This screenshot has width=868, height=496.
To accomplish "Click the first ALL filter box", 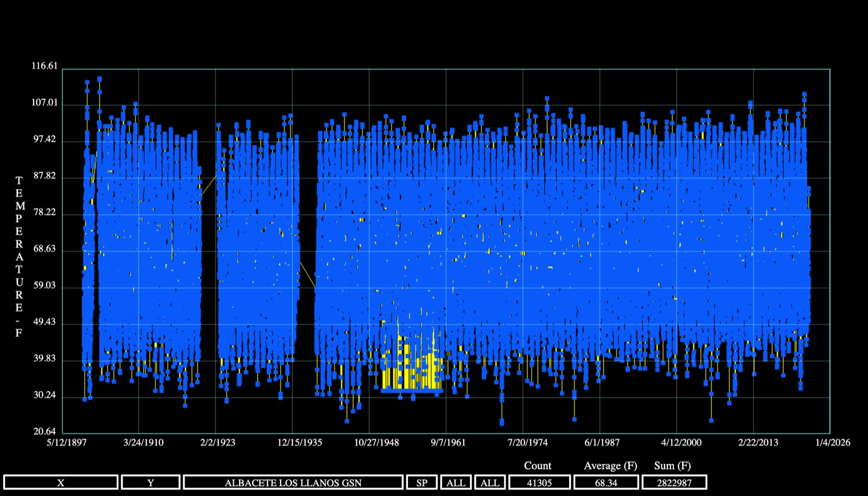I will coord(456,482).
